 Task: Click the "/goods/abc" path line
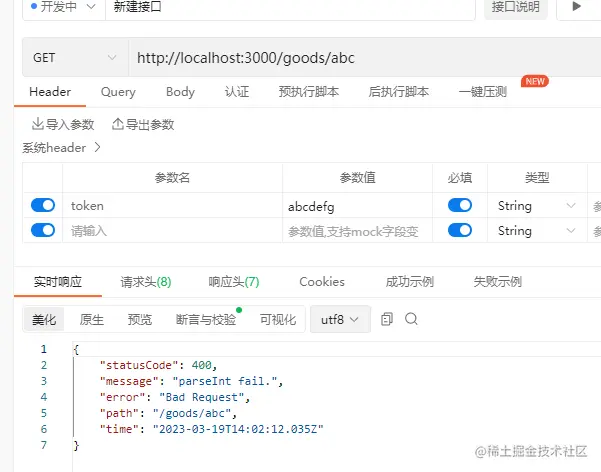coord(168,413)
